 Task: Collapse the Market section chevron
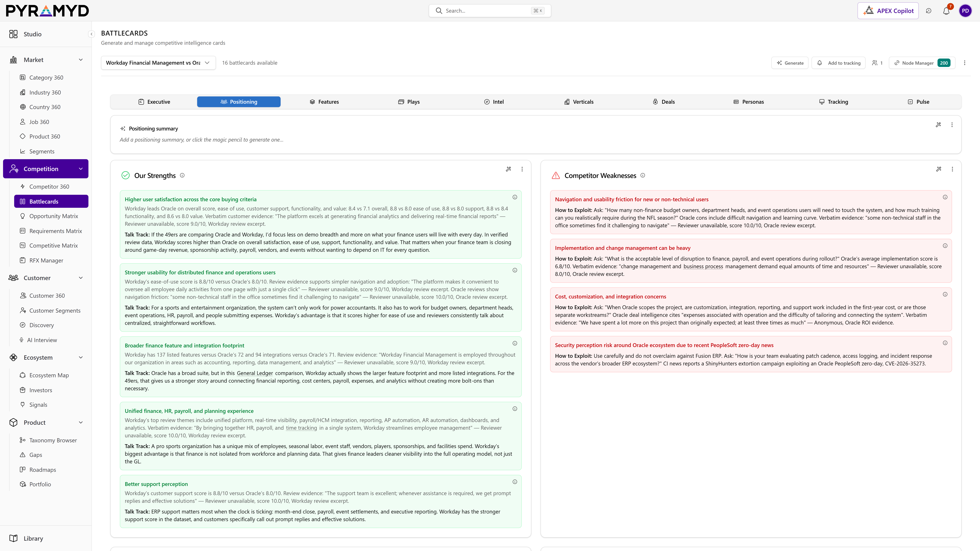point(81,60)
